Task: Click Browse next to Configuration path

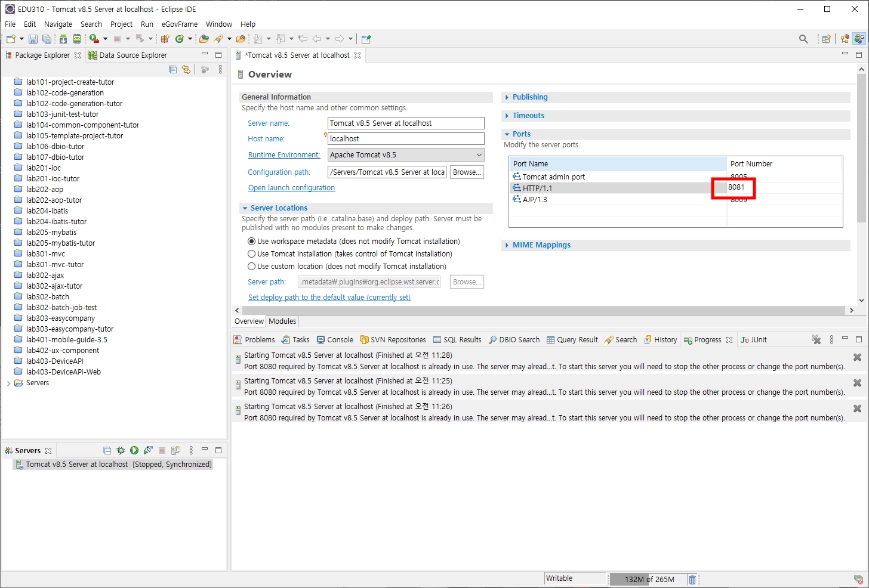Action: click(467, 172)
